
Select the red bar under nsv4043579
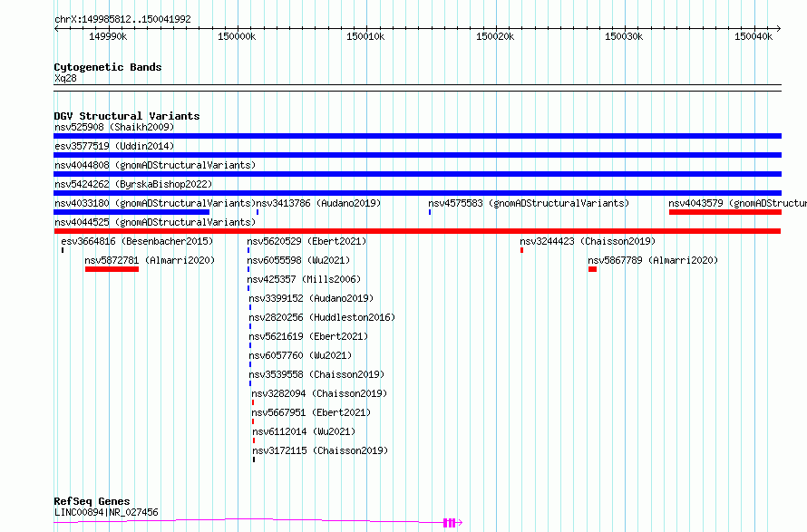coord(725,212)
